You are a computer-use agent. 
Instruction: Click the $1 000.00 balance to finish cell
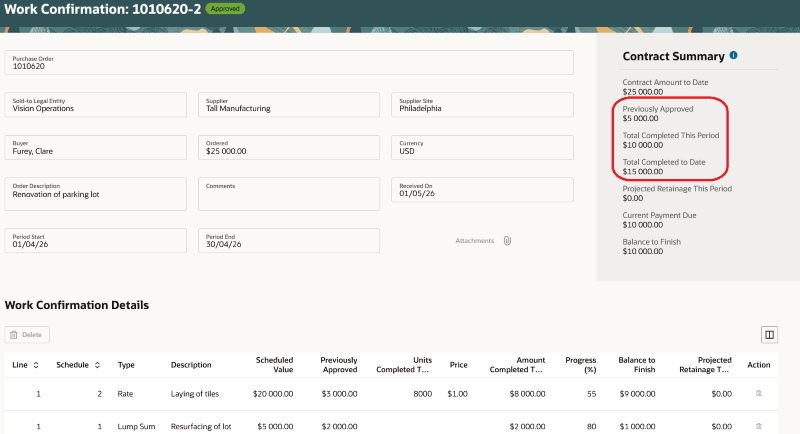point(638,426)
